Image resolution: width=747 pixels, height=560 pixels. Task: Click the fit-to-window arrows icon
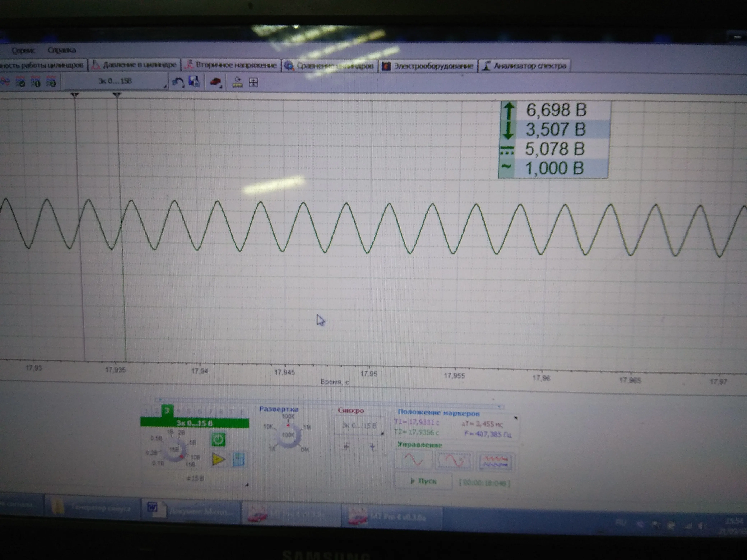254,82
